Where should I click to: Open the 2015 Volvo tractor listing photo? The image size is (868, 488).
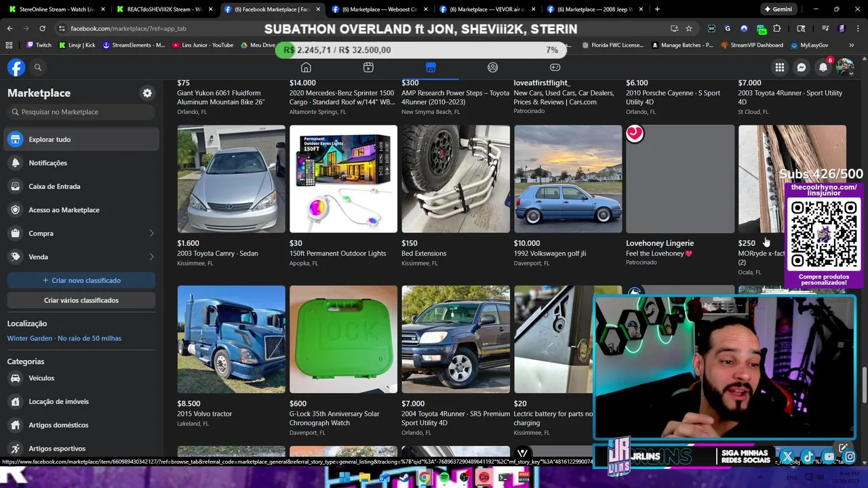point(231,339)
